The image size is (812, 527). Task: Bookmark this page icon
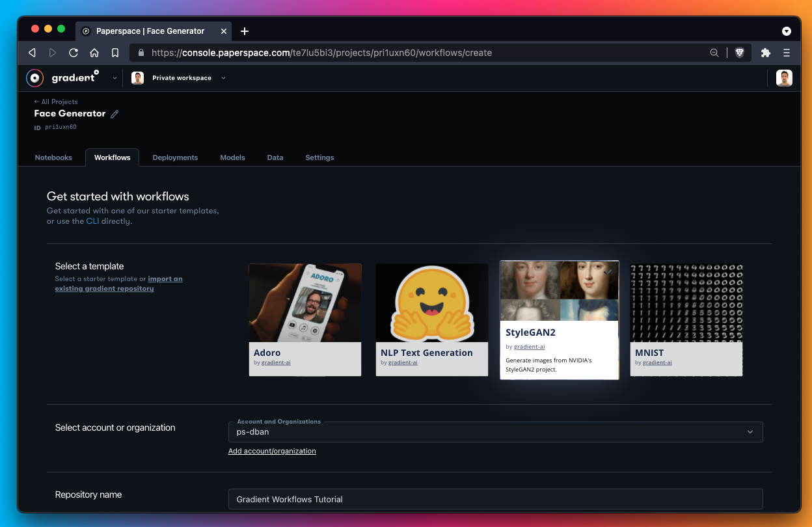tap(115, 53)
